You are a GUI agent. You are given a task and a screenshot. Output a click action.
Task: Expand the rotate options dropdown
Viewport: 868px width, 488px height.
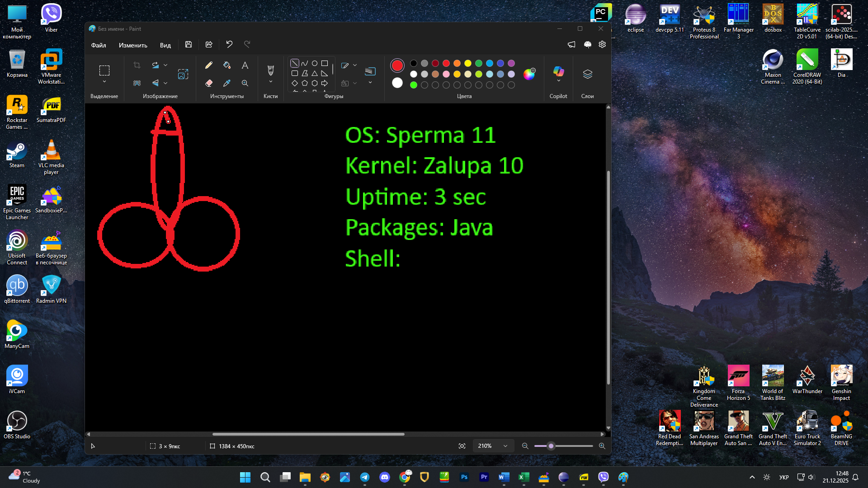coord(165,65)
